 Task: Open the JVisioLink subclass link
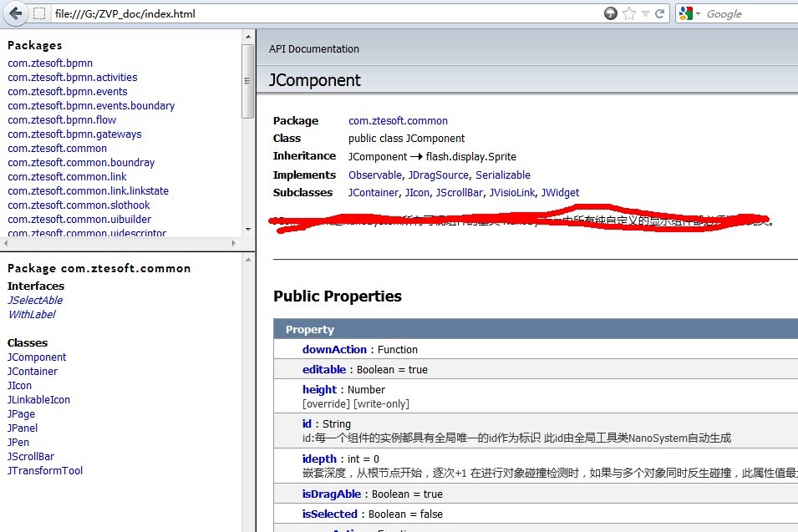pyautogui.click(x=512, y=193)
